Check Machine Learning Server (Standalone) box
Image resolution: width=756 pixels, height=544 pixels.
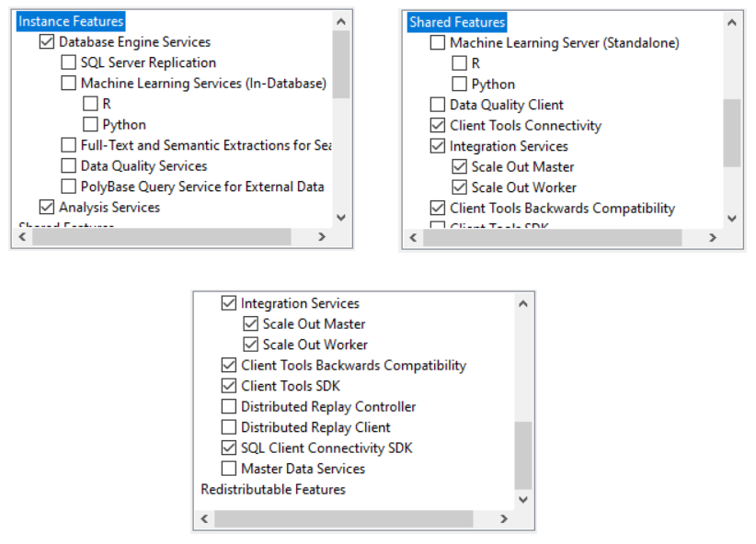pos(438,43)
